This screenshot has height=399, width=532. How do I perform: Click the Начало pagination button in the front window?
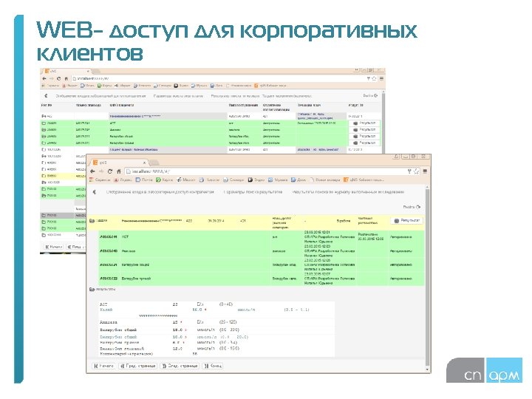104,366
